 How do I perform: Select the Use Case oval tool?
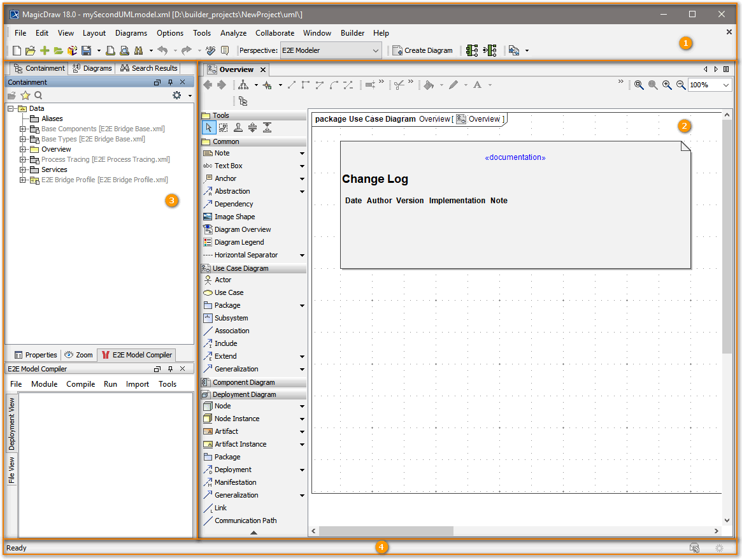tap(229, 292)
